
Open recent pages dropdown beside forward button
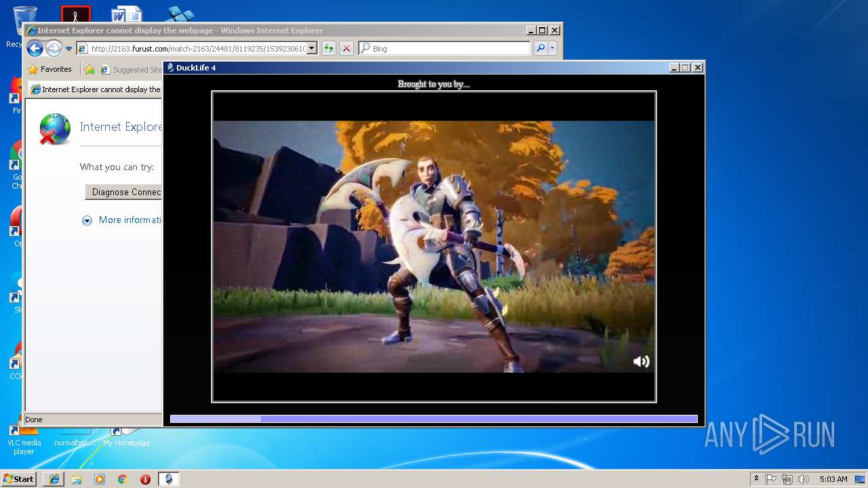tap(68, 49)
